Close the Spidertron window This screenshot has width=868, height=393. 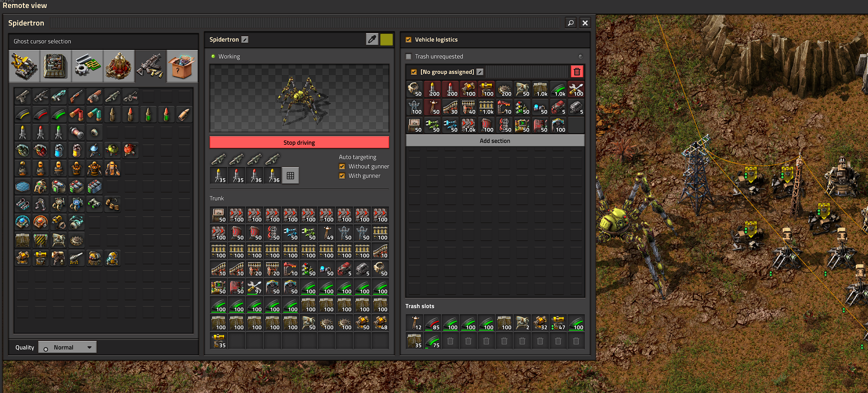click(x=585, y=23)
